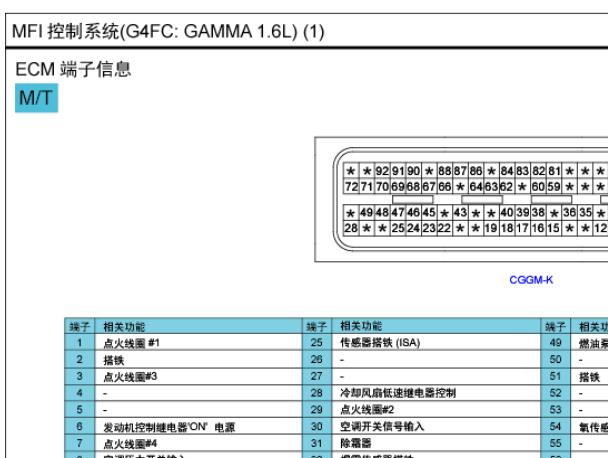This screenshot has height=458, width=608.
Task: Click 搭铁 cell beside terminal 51
Action: point(589,377)
